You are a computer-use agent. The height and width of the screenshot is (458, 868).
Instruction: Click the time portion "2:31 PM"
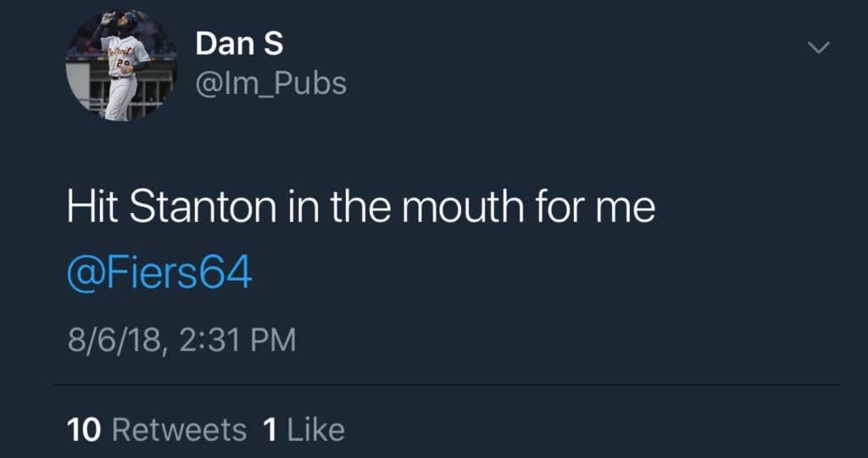(x=238, y=340)
